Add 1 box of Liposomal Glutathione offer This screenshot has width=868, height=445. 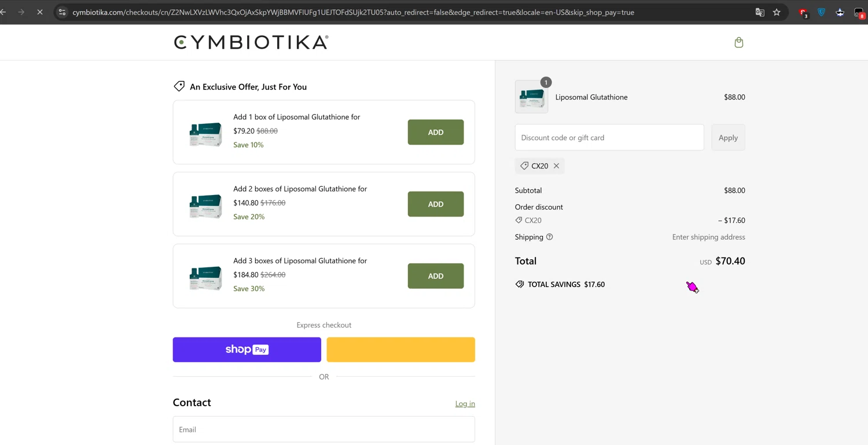click(x=436, y=132)
